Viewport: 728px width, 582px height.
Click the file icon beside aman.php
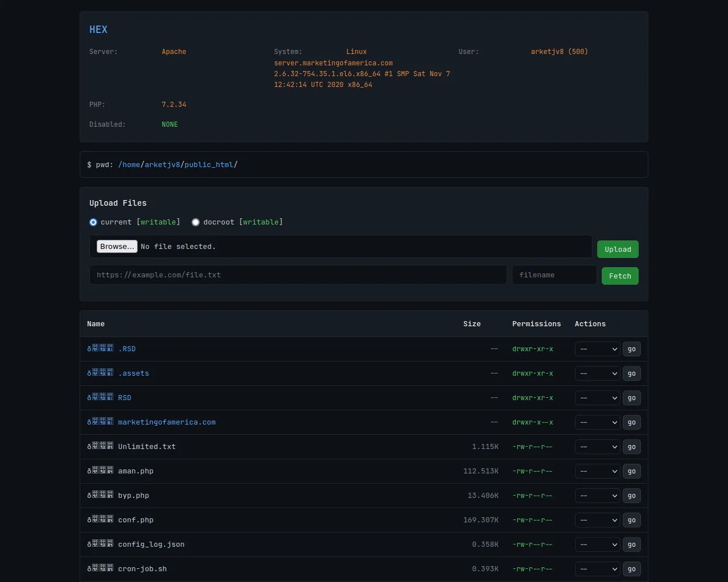(100, 471)
